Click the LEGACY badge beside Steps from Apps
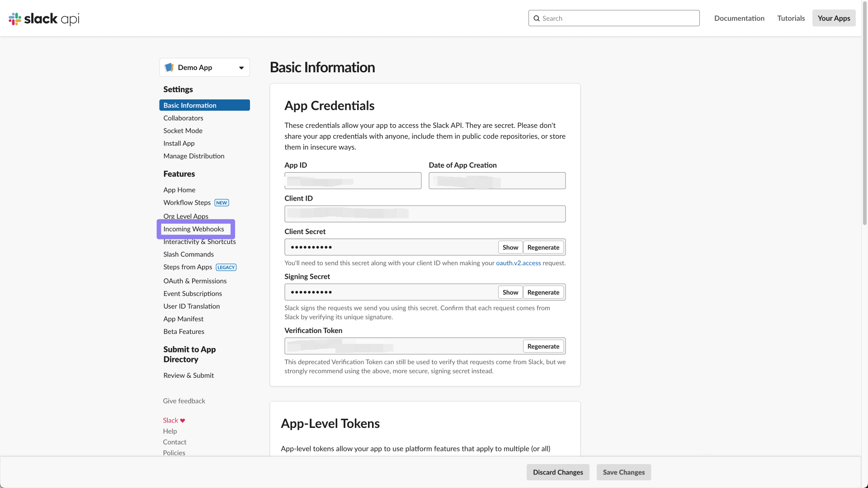The width and height of the screenshot is (868, 488). tap(226, 267)
